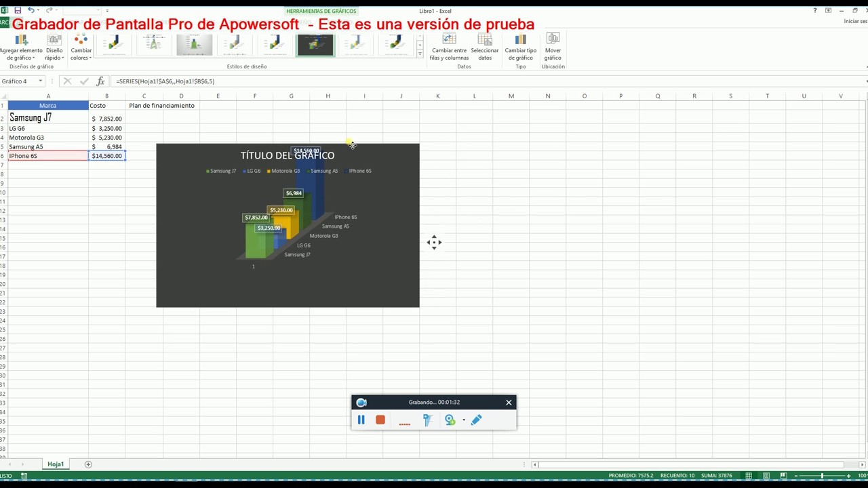The height and width of the screenshot is (488, 868).
Task: Open the name box dropdown arrow
Action: pos(41,81)
